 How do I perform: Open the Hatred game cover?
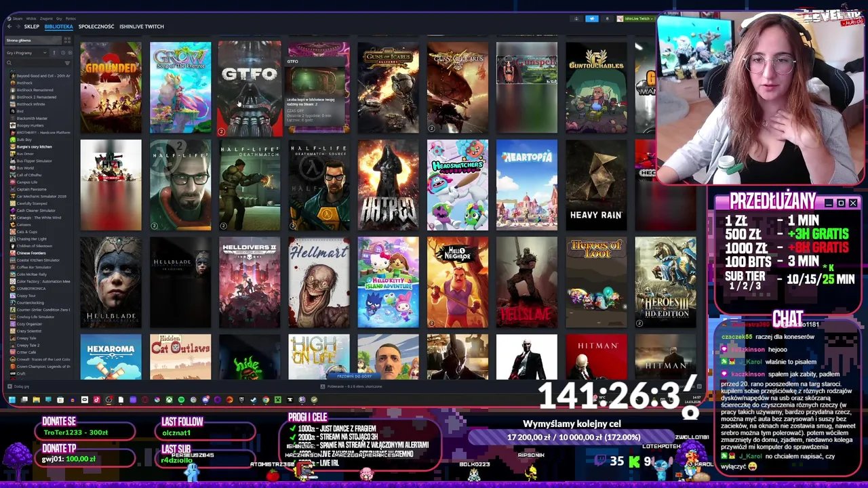pos(389,185)
